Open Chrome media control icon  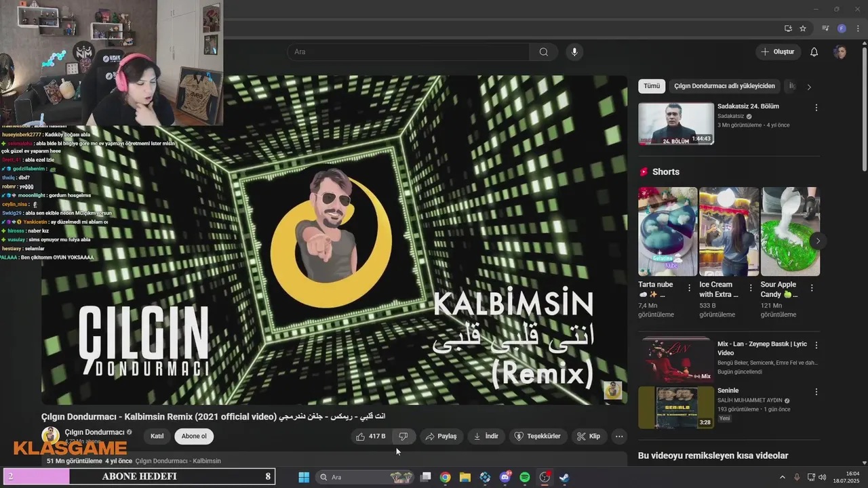(825, 28)
